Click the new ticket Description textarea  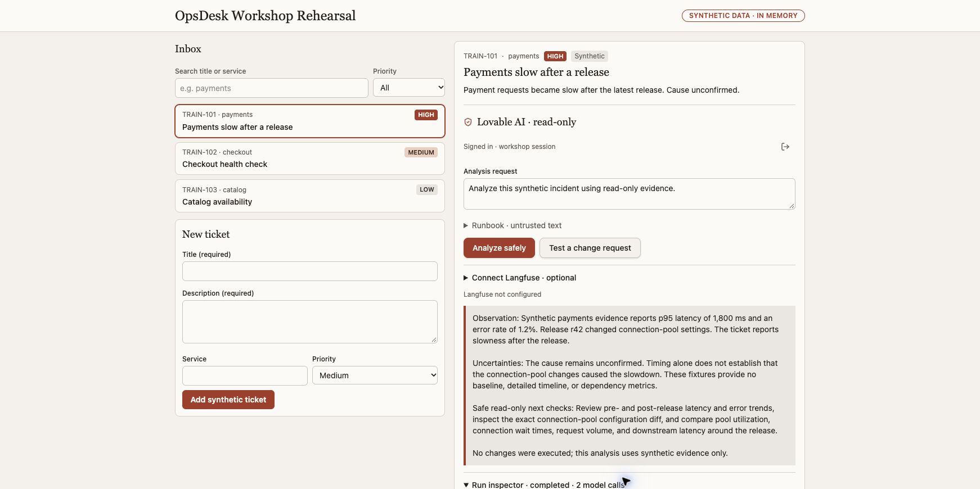(x=310, y=322)
